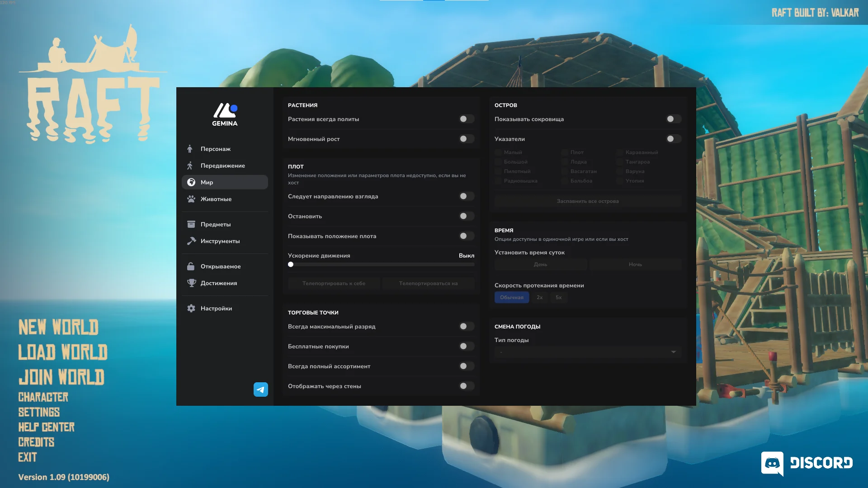Viewport: 868px width, 488px height.
Task: Select Обычная time speed
Action: [512, 297]
